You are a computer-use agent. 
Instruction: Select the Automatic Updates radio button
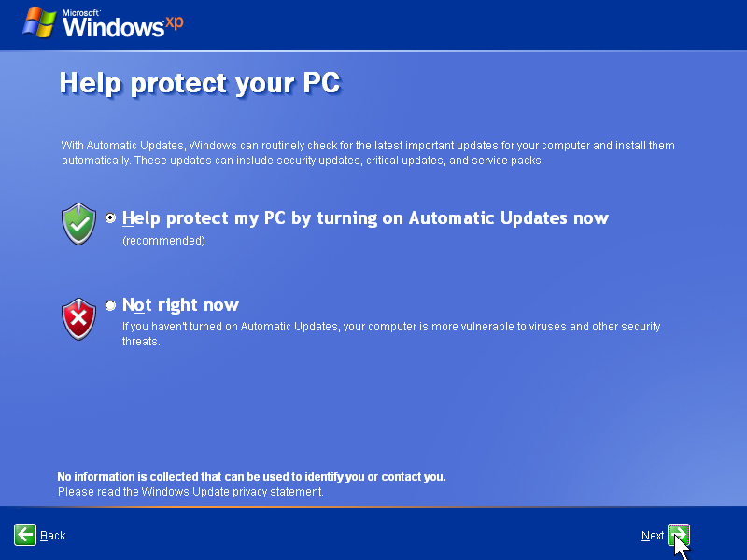(110, 217)
